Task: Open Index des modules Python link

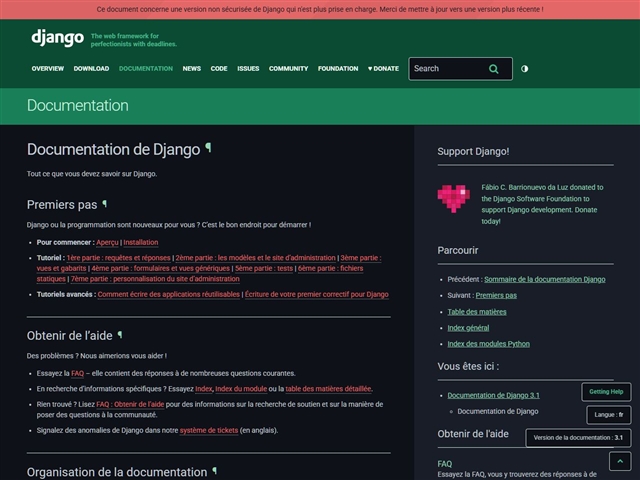Action: pos(489,344)
